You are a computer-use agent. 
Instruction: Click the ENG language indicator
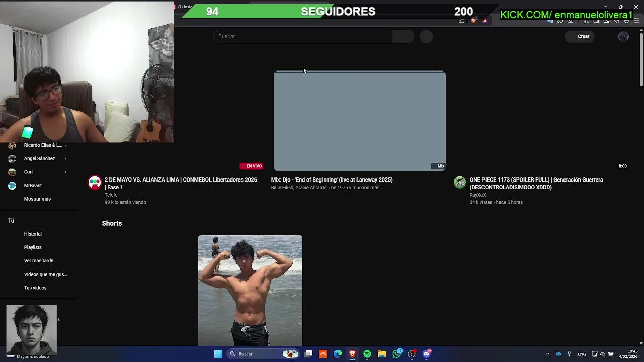point(582,354)
